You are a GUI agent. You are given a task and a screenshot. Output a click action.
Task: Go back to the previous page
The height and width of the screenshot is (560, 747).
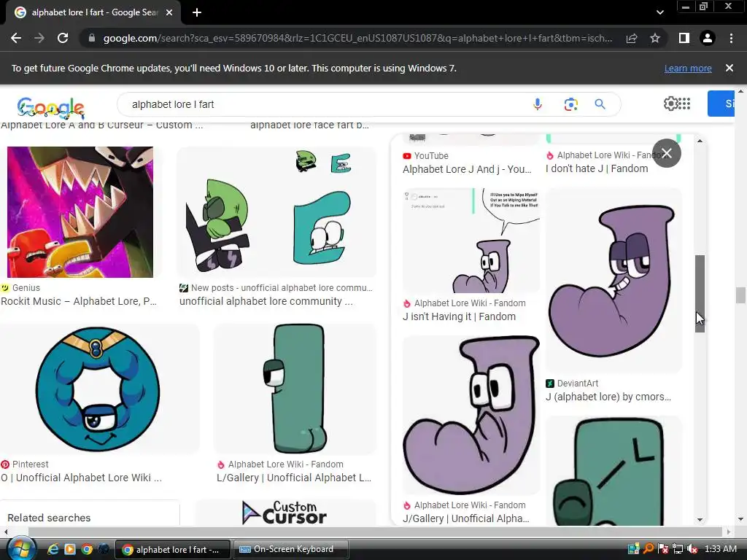coord(16,38)
